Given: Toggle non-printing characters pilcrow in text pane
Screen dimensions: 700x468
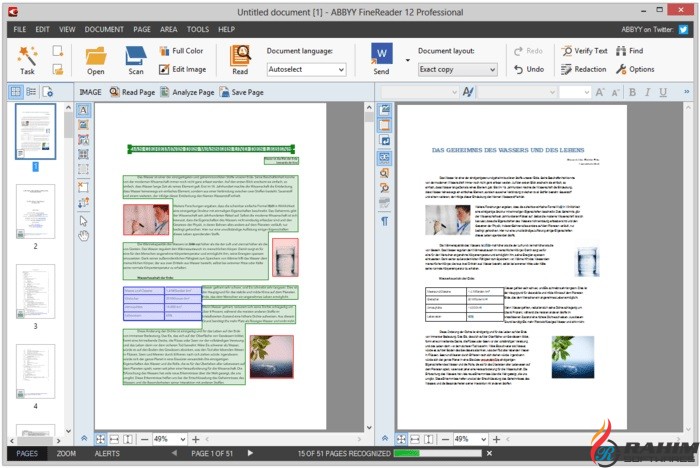Looking at the screenshot, I should coord(384,220).
